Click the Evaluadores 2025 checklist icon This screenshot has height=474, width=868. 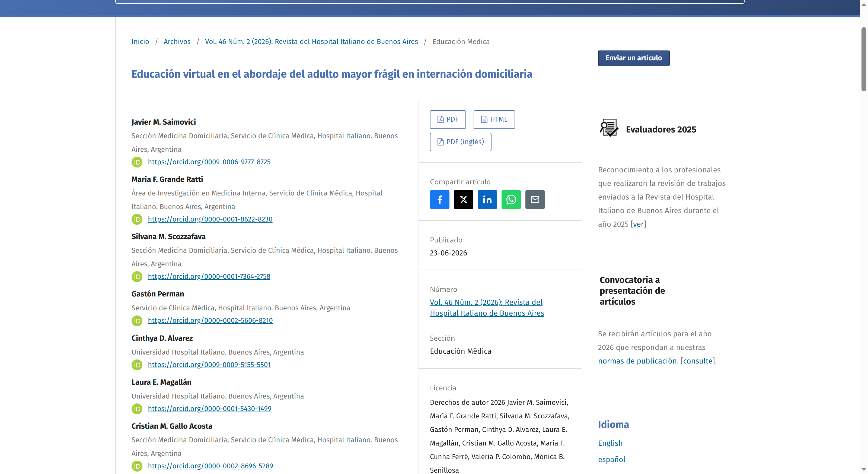pyautogui.click(x=609, y=128)
